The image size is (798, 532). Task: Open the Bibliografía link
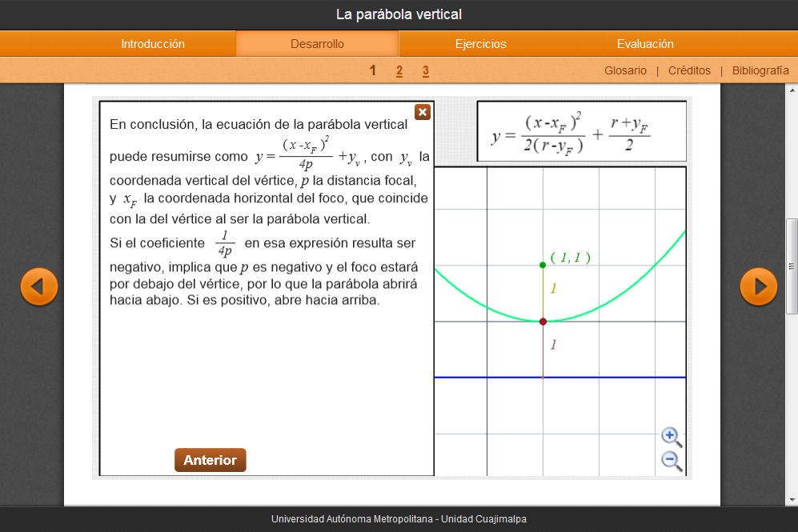(x=760, y=70)
